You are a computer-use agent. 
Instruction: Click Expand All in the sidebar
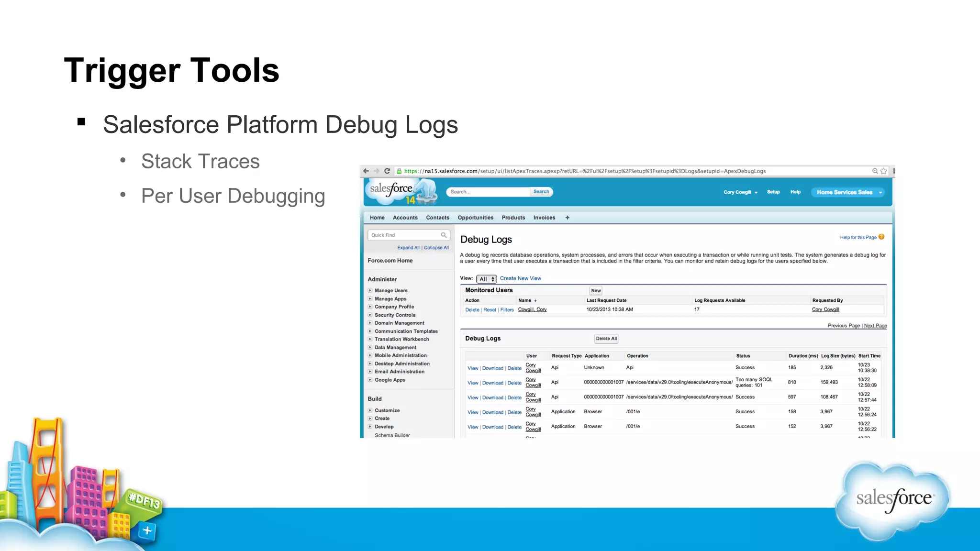click(408, 248)
